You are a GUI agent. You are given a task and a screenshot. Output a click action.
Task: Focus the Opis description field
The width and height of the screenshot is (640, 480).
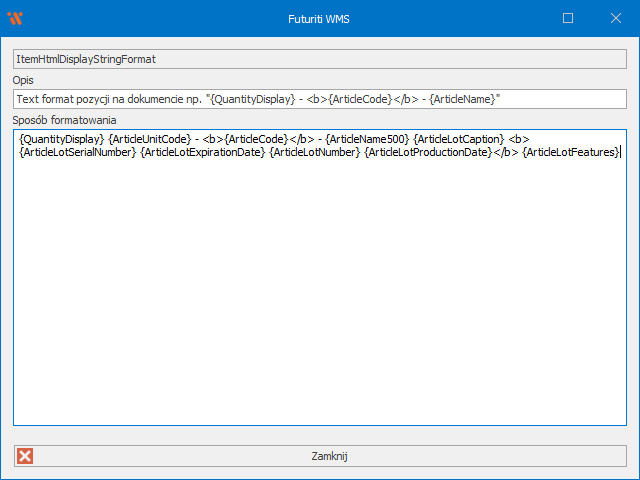[319, 99]
